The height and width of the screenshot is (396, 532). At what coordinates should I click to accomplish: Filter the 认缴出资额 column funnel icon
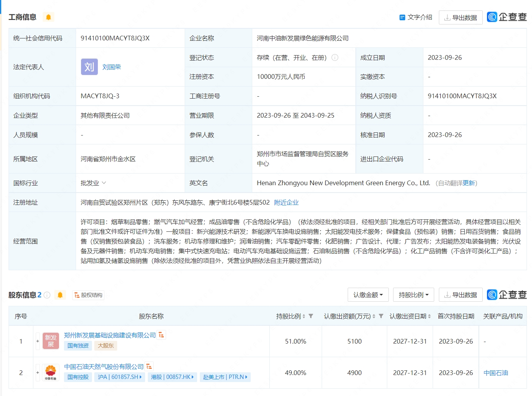pos(381,316)
